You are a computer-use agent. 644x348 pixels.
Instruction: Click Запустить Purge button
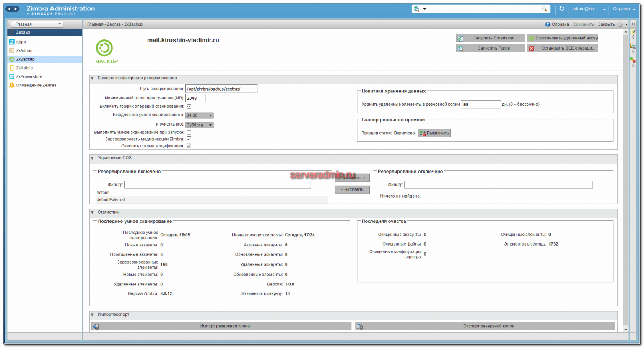click(x=491, y=48)
